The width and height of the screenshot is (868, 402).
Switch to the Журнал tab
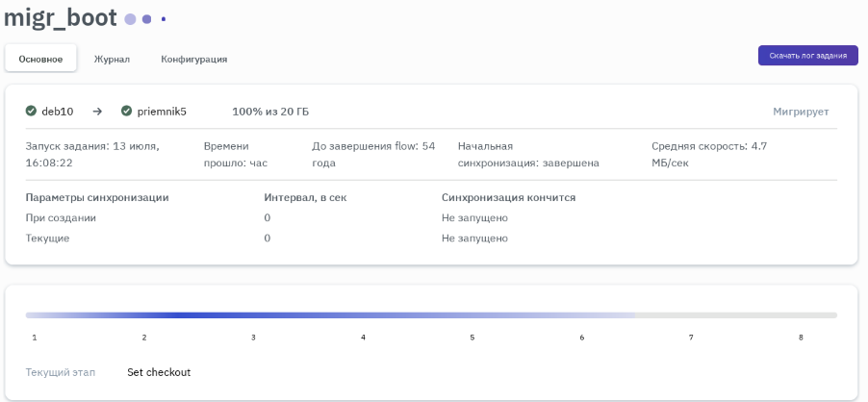(112, 59)
